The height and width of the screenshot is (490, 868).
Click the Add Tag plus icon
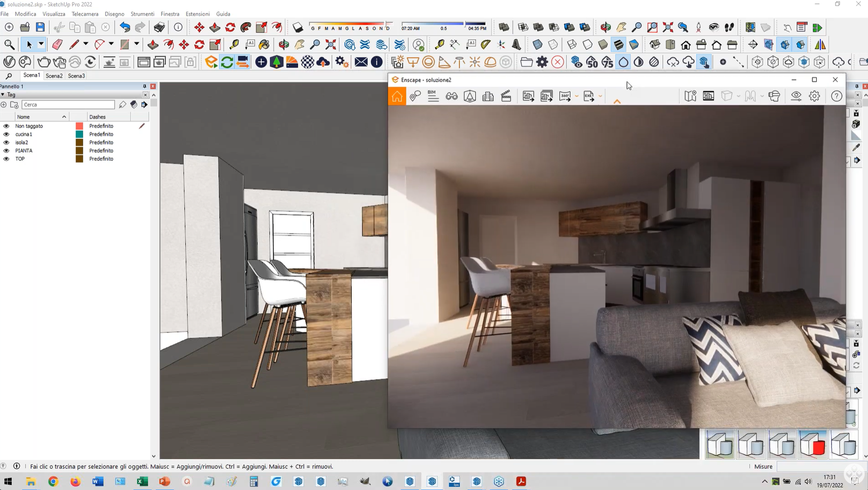(x=4, y=105)
